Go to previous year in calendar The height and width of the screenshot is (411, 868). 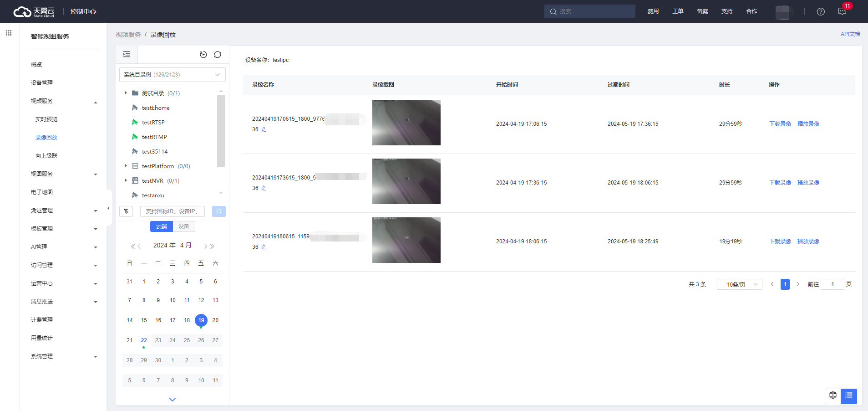click(x=133, y=247)
